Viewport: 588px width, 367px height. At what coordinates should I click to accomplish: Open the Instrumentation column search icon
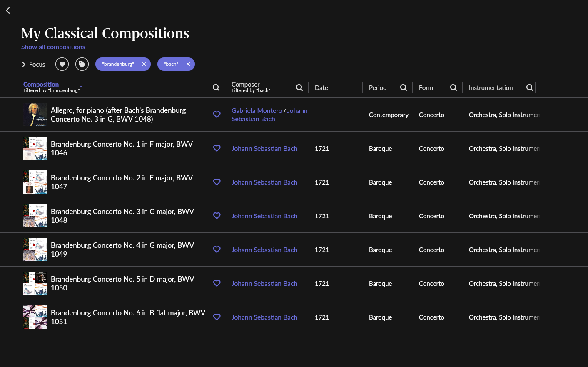tap(530, 87)
